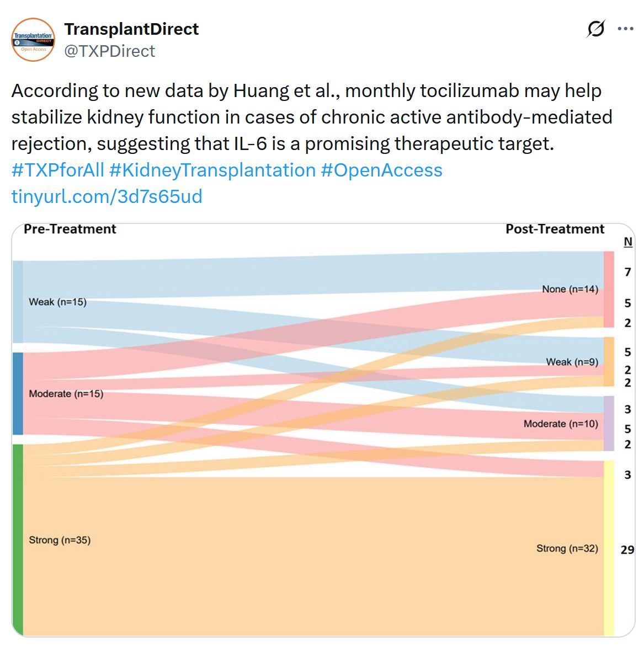Viewport: 644px width, 647px height.
Task: Follow the #KidneyTransplantation hashtag link
Action: tap(212, 170)
